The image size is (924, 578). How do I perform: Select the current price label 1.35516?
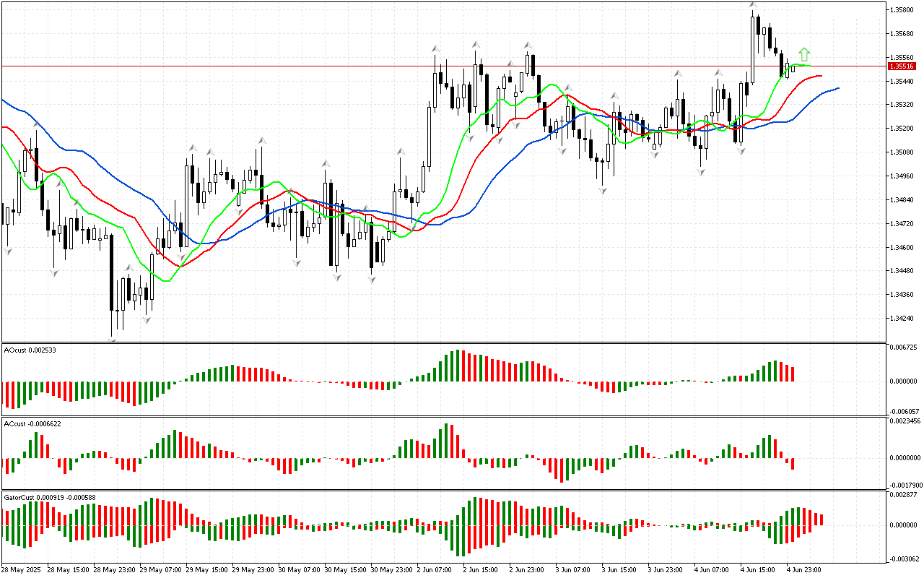[903, 66]
